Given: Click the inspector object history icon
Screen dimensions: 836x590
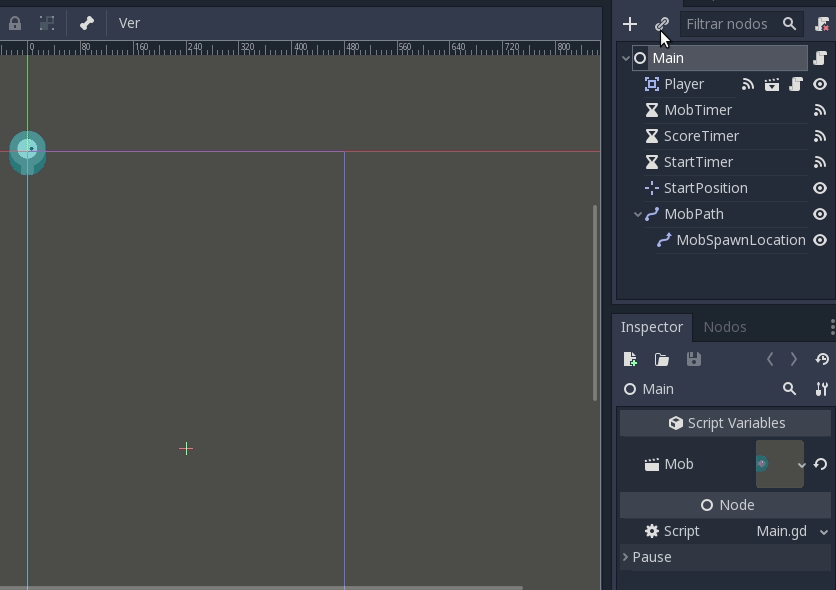Looking at the screenshot, I should pos(822,359).
